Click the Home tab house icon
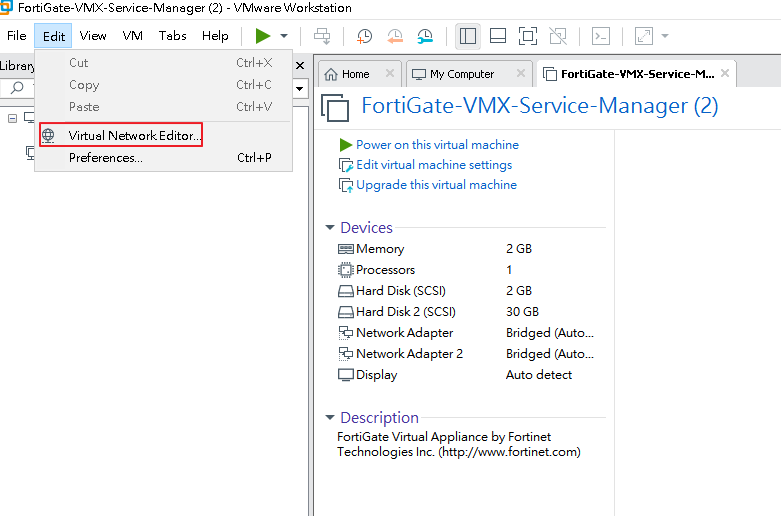This screenshot has width=781, height=516. point(331,74)
